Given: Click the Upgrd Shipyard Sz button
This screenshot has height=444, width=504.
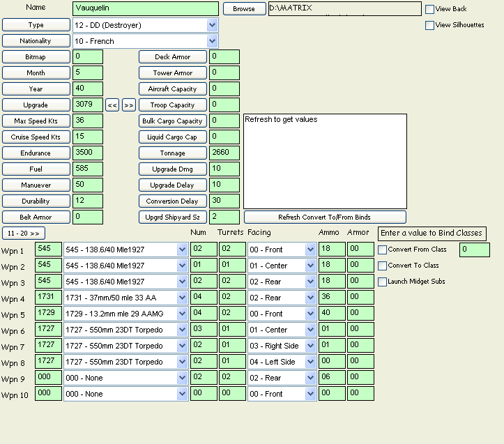Looking at the screenshot, I should [173, 217].
